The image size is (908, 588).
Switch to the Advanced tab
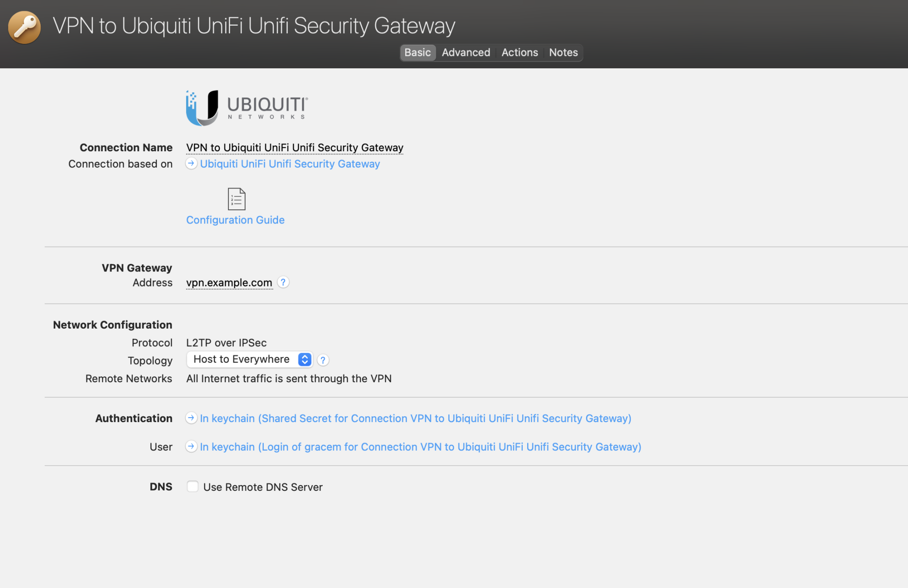466,52
